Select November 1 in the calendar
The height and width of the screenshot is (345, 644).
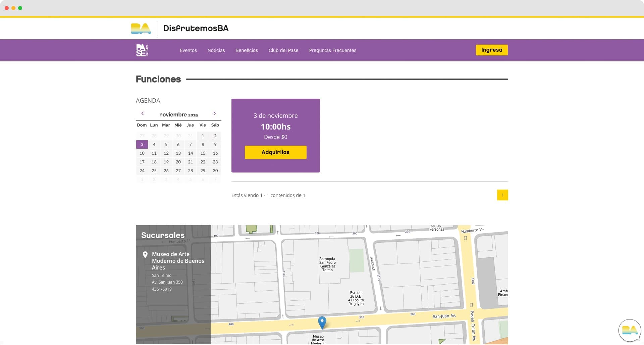pos(203,136)
